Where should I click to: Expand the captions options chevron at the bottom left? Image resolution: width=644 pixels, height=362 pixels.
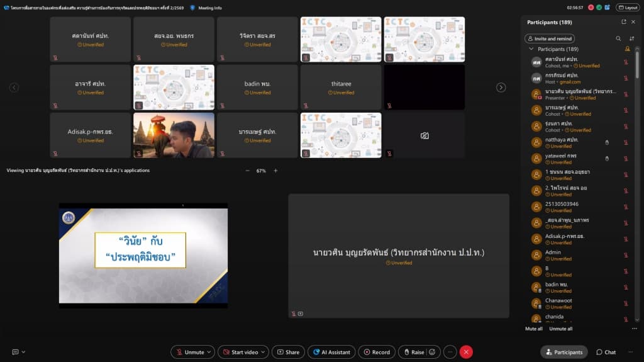(23, 352)
